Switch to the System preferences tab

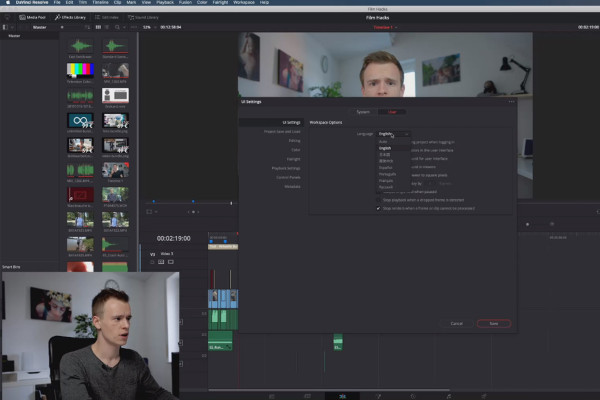[363, 112]
